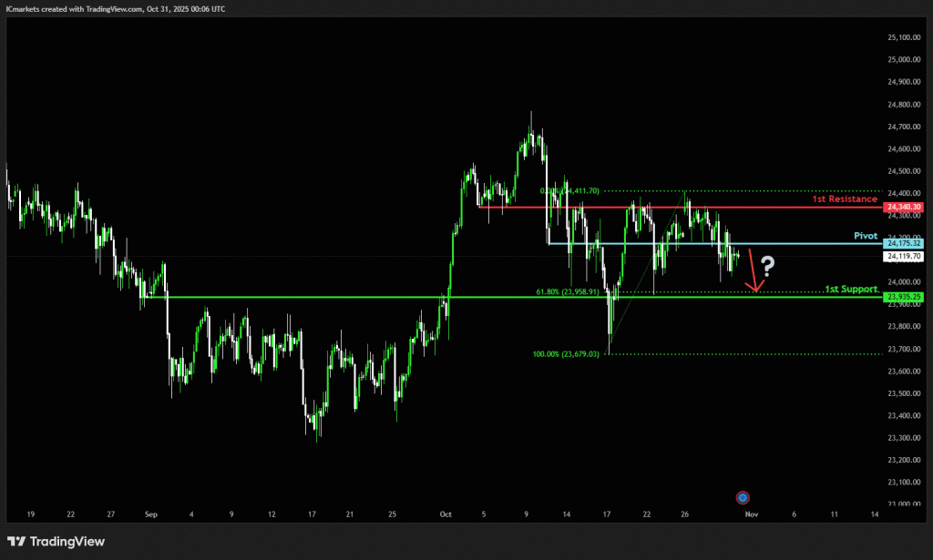Click the white 24,119.70 current price tag
This screenshot has height=560, width=933.
pos(903,257)
